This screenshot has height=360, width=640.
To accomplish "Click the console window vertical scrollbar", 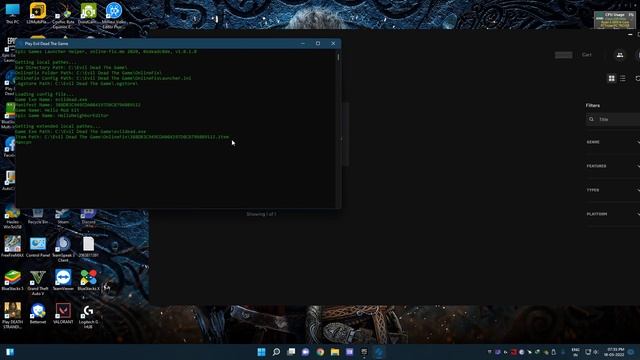I will 338,129.
